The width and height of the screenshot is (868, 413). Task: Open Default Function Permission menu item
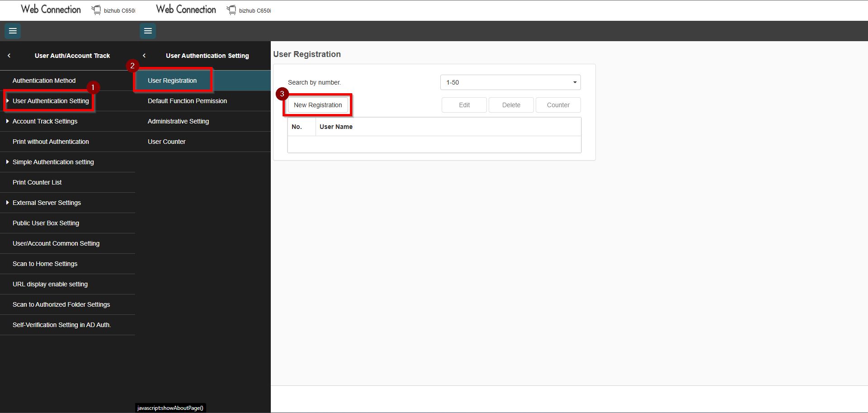point(187,101)
